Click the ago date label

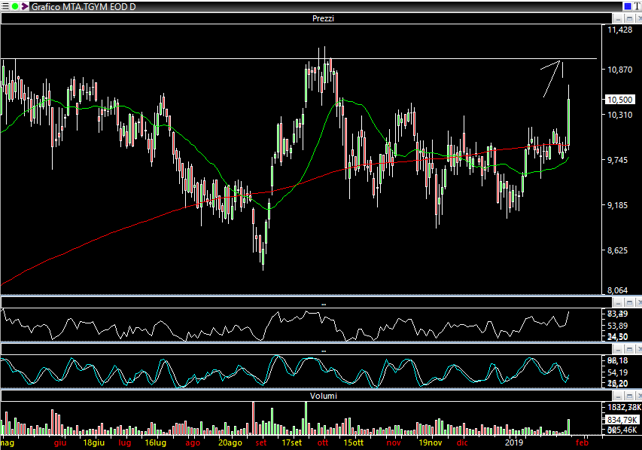pos(192,443)
